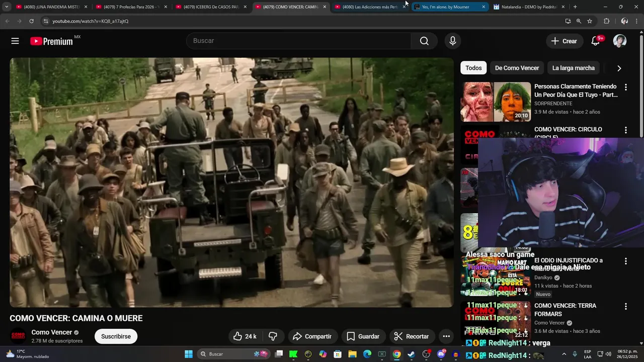
Task: Select the Todos filter chip
Action: click(473, 68)
